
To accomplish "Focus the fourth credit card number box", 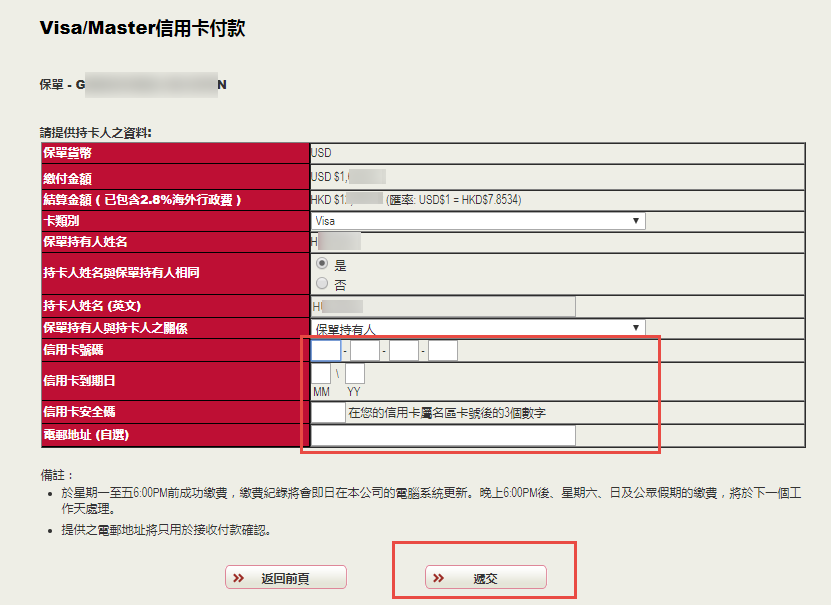I will [443, 350].
